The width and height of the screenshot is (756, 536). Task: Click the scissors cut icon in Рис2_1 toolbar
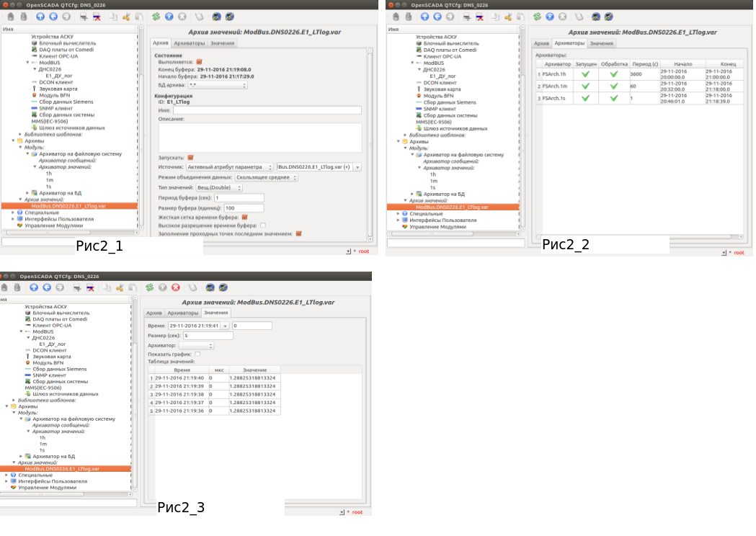(126, 16)
